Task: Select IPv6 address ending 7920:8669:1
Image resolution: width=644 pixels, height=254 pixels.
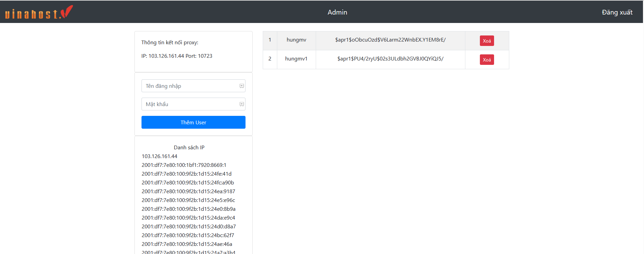Action: (x=184, y=165)
